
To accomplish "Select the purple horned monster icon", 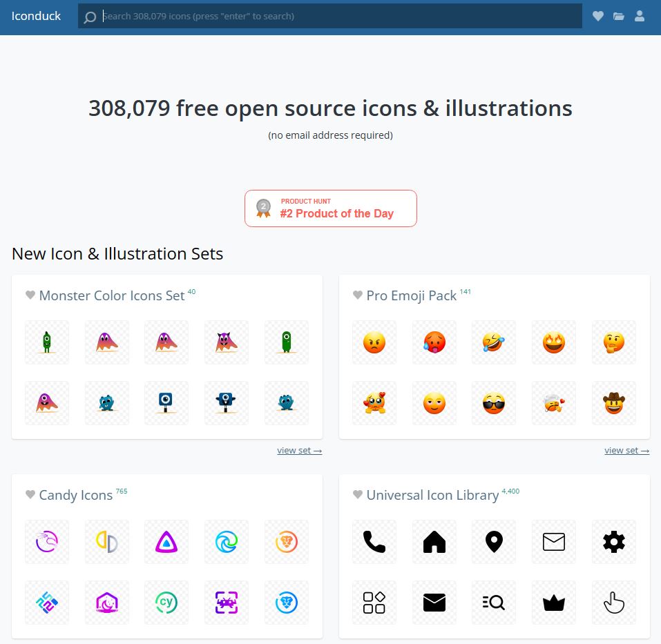I will point(227,342).
